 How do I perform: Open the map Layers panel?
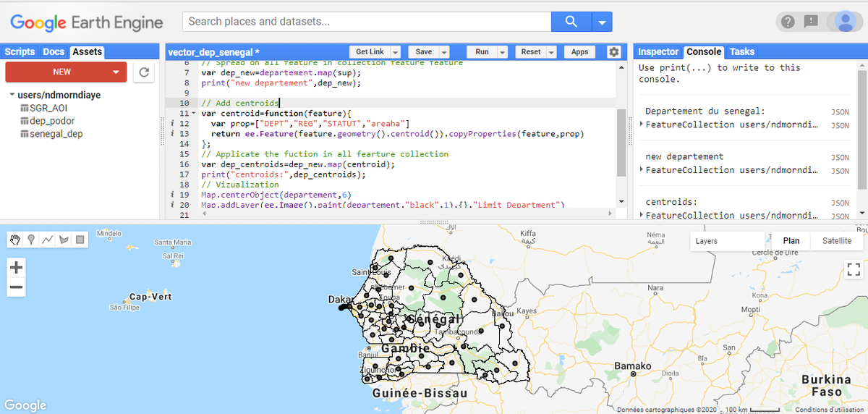[727, 241]
